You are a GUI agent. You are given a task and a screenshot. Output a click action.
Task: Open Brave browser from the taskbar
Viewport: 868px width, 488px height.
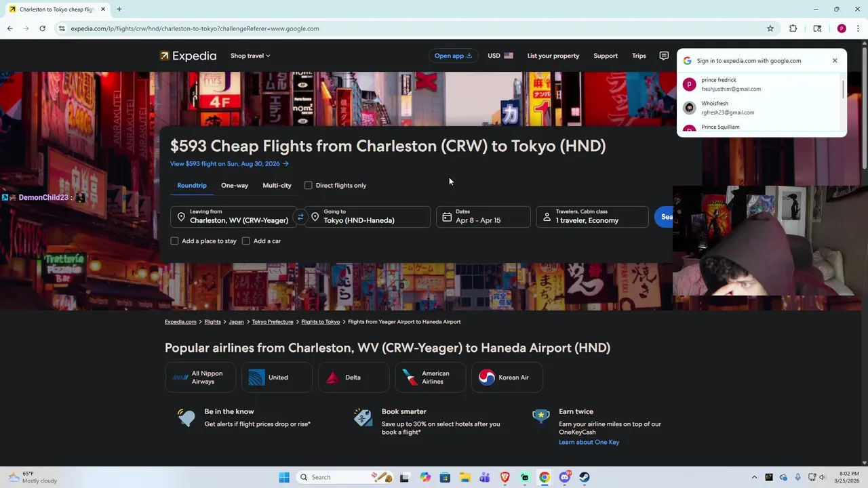coord(505,477)
